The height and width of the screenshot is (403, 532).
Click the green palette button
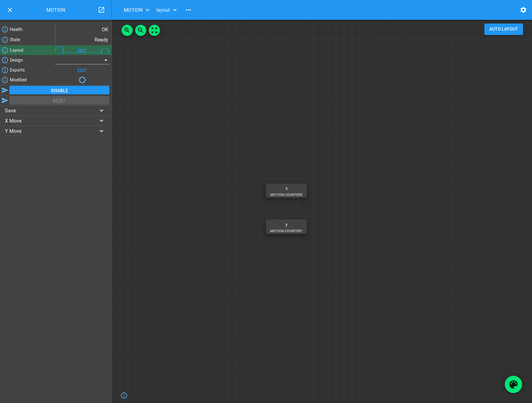(x=513, y=384)
